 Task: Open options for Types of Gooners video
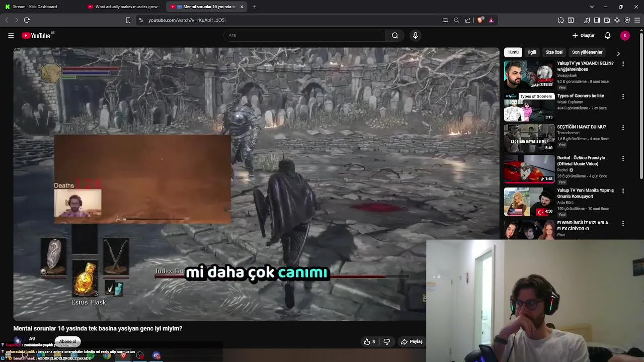click(x=623, y=97)
